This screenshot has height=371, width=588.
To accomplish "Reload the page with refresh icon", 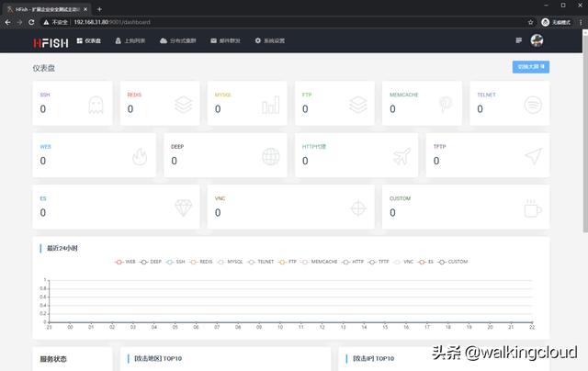I will coord(31,22).
